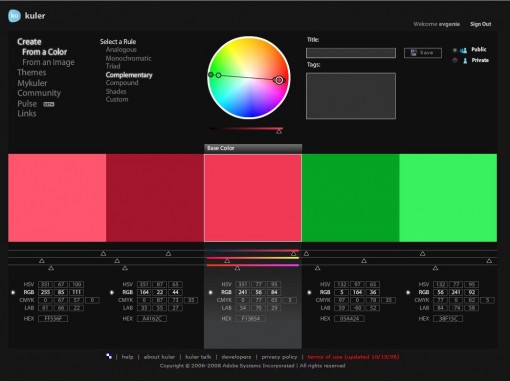This screenshot has width=510, height=381.
Task: Choose the Analogous color rule
Action: pos(121,50)
